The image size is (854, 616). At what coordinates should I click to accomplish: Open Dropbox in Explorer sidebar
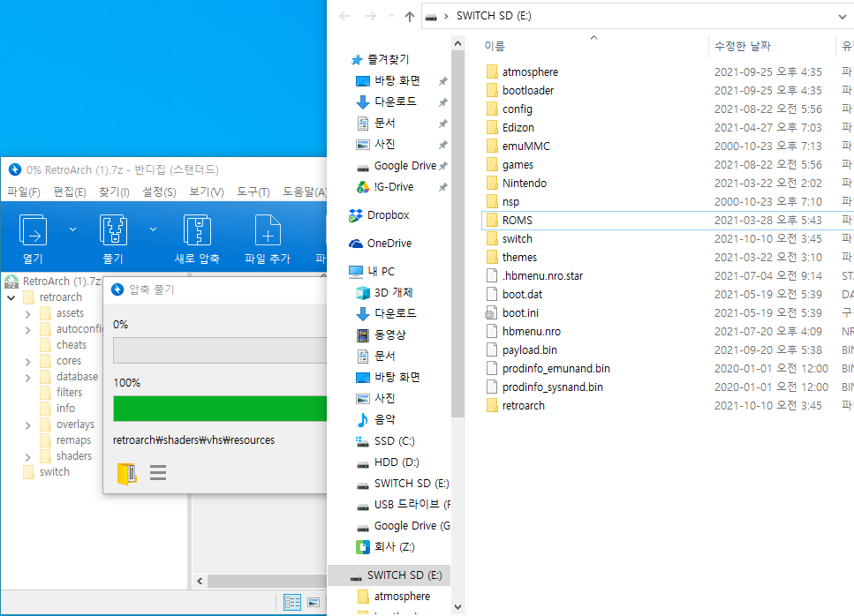click(379, 215)
